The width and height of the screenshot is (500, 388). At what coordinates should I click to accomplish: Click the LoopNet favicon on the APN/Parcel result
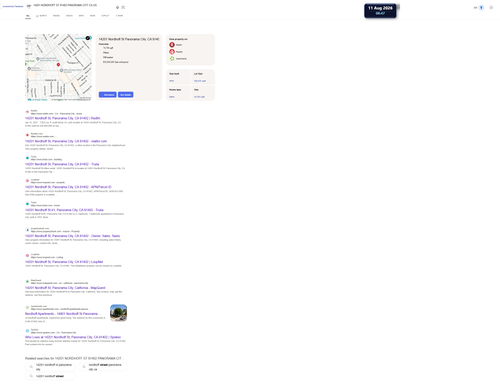(x=27, y=181)
